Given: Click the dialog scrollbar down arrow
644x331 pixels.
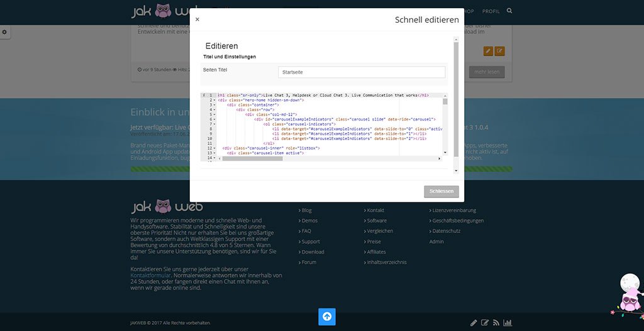Looking at the screenshot, I should point(456,171).
